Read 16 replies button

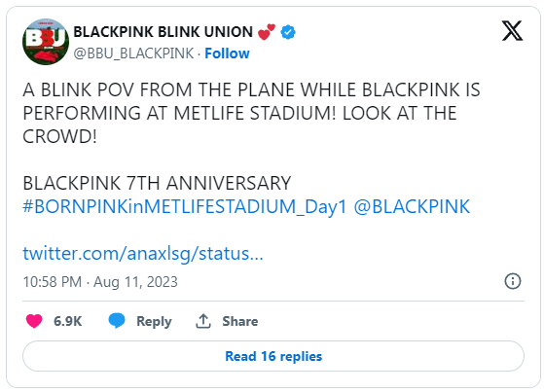coord(273,356)
